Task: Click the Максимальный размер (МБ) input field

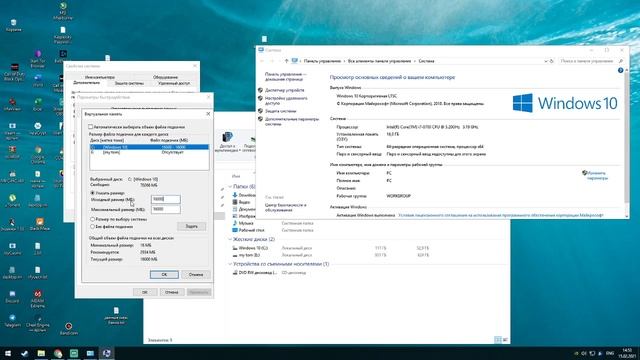Action: pos(165,209)
